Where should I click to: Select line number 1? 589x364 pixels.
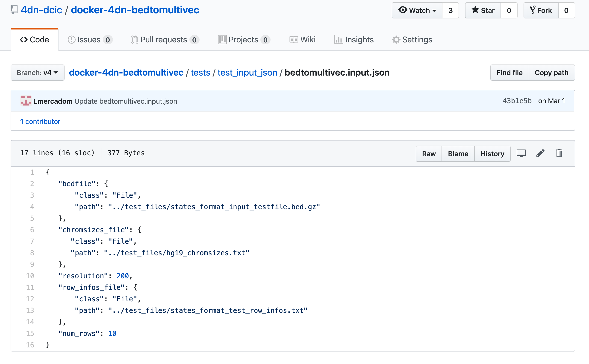click(32, 172)
